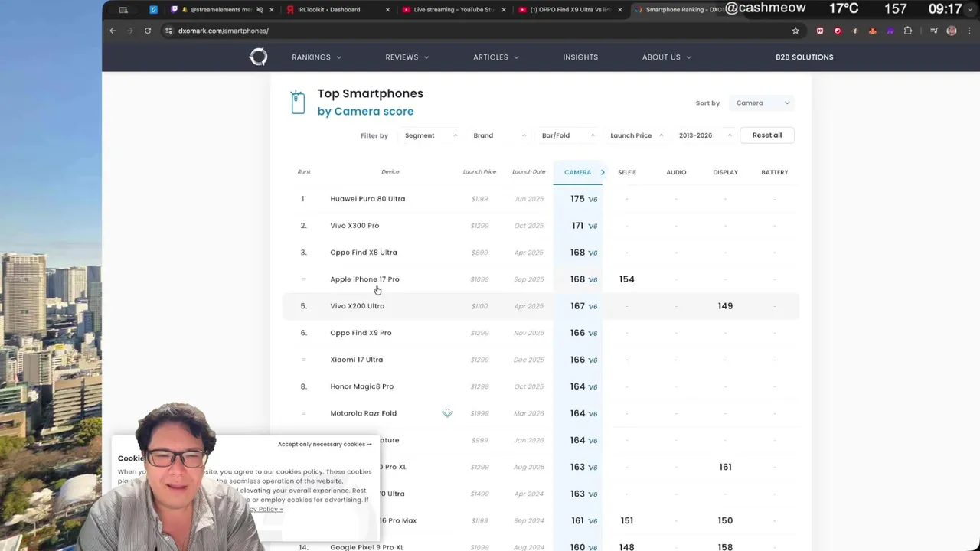The height and width of the screenshot is (551, 980).
Task: Open Honor Magic8 Pro device link
Action: [x=362, y=386]
